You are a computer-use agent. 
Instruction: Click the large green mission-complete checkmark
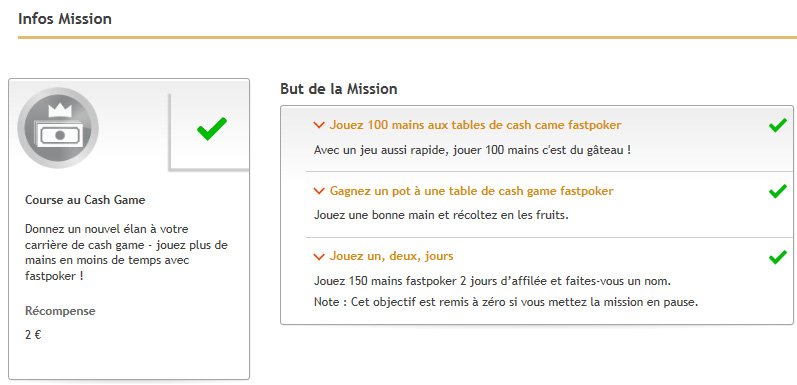coord(212,129)
